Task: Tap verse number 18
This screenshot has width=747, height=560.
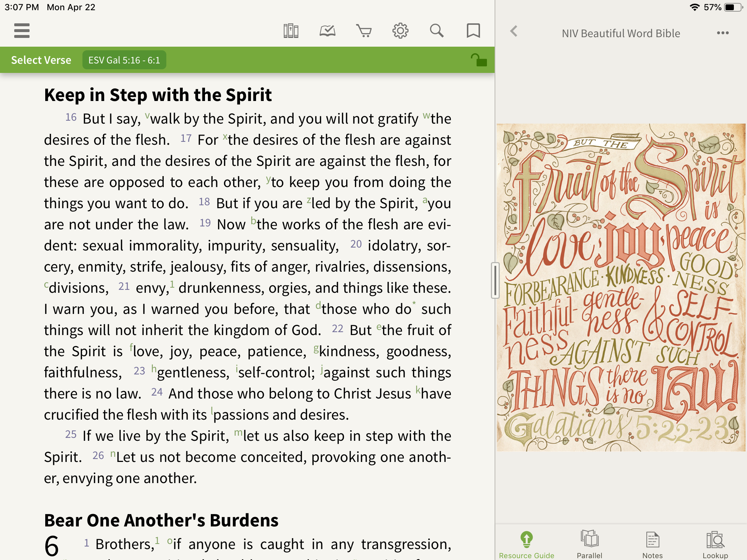Action: pos(204,202)
